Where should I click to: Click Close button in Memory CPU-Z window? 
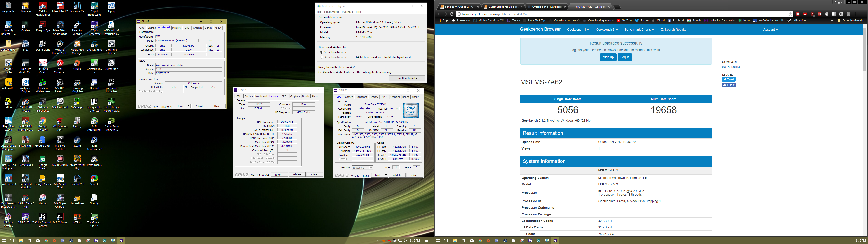[314, 175]
